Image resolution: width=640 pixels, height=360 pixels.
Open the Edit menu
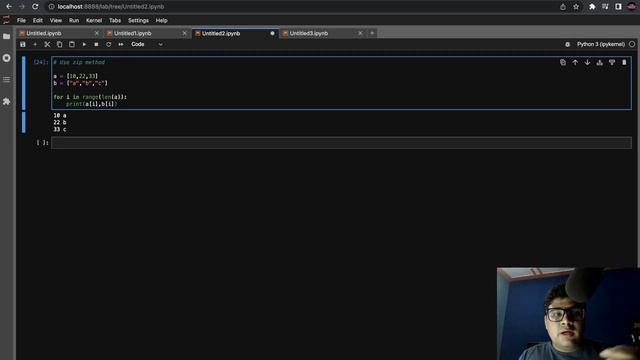[38, 20]
